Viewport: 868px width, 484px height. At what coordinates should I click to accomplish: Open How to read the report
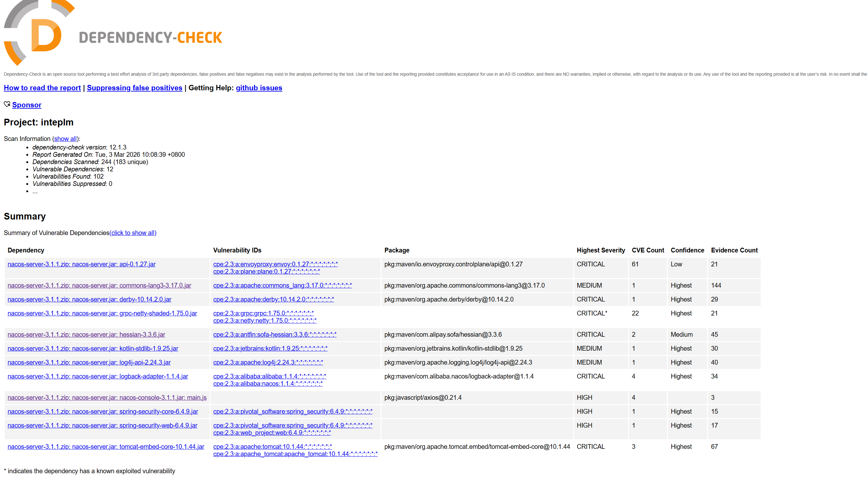click(42, 88)
